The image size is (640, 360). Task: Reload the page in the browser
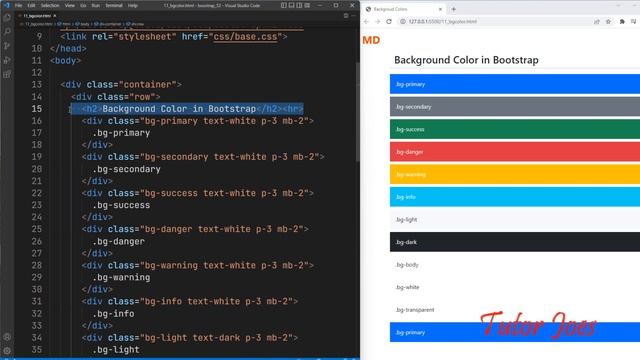(x=389, y=22)
